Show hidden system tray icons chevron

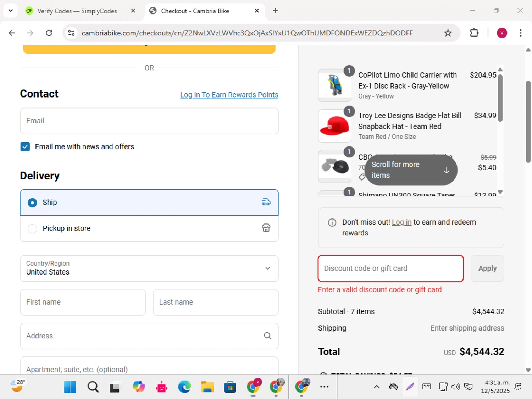377,387
